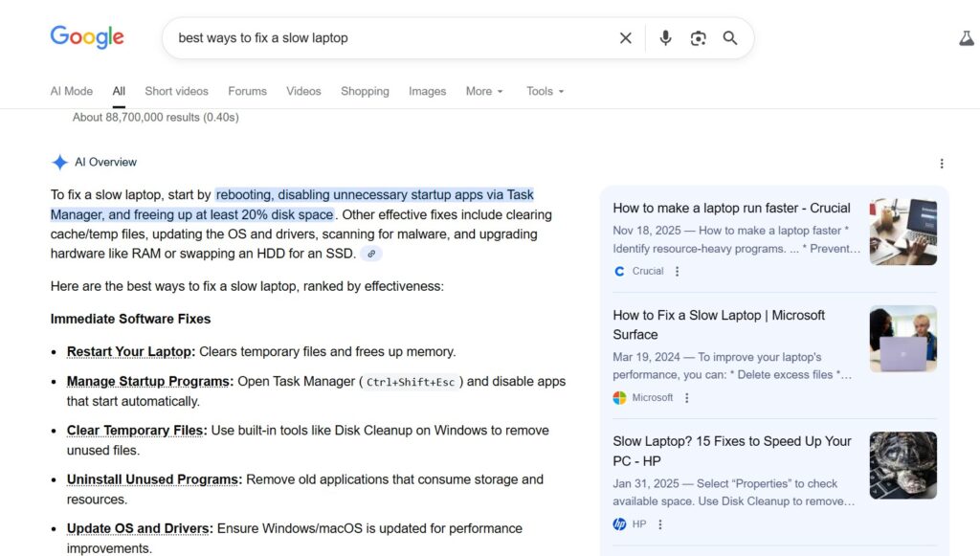Switch to the Images tab
This screenshot has width=980, height=556.
427,91
